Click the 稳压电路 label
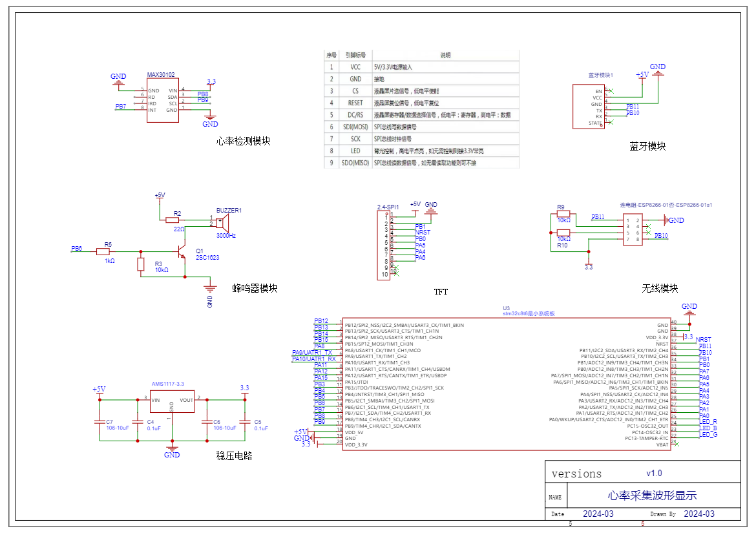This screenshot has height=533, width=756. pos(235,455)
